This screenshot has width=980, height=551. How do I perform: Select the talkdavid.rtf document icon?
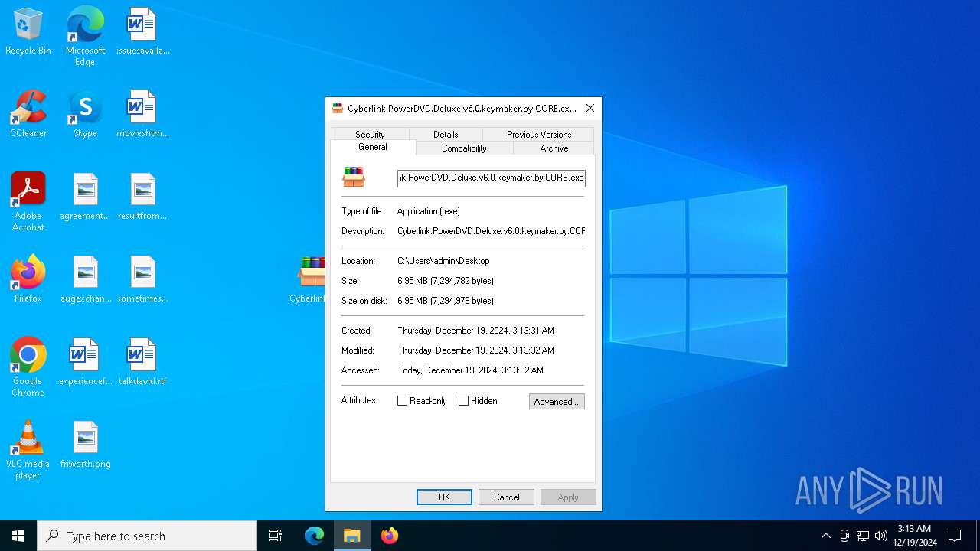click(x=142, y=363)
